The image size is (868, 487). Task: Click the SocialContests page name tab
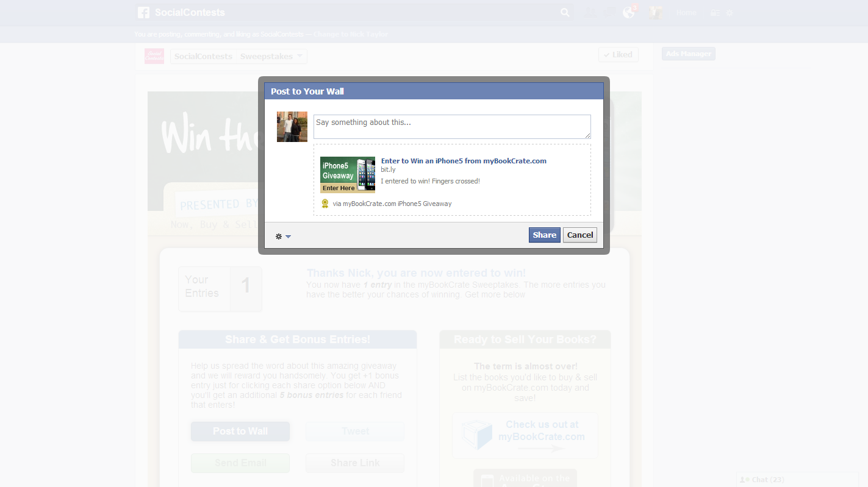(x=203, y=56)
